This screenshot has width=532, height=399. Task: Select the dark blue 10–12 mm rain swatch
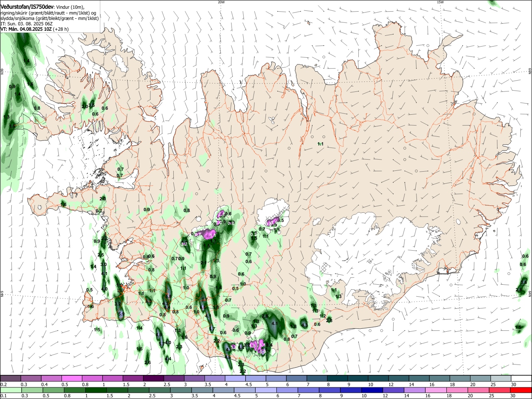[372, 390]
